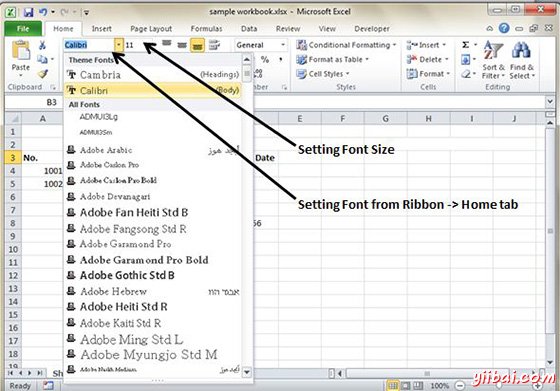
Task: Click the Wrap Text icon
Action: [214, 45]
